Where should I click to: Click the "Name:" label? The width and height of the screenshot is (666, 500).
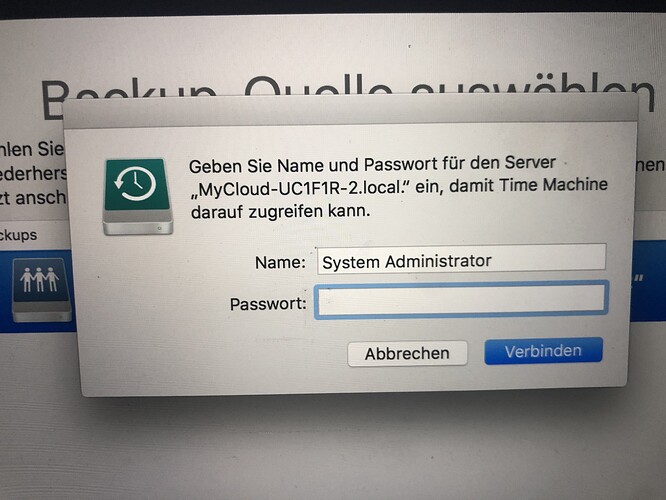pyautogui.click(x=280, y=262)
